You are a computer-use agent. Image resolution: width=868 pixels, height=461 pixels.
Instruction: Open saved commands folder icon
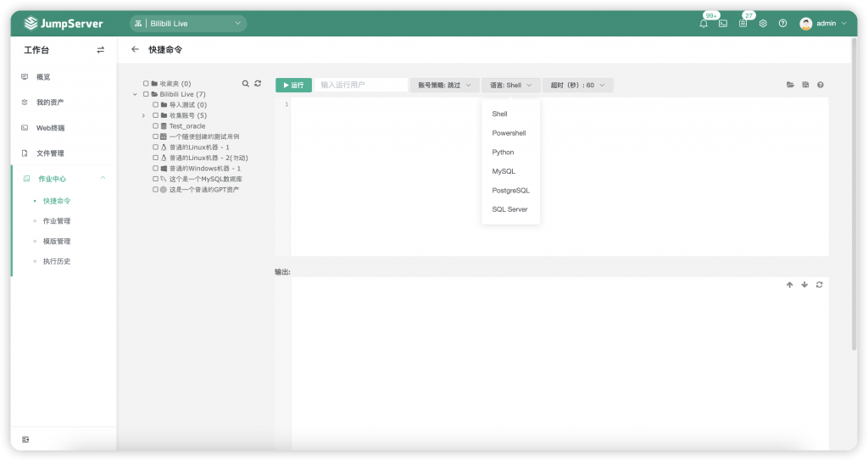[x=790, y=85]
